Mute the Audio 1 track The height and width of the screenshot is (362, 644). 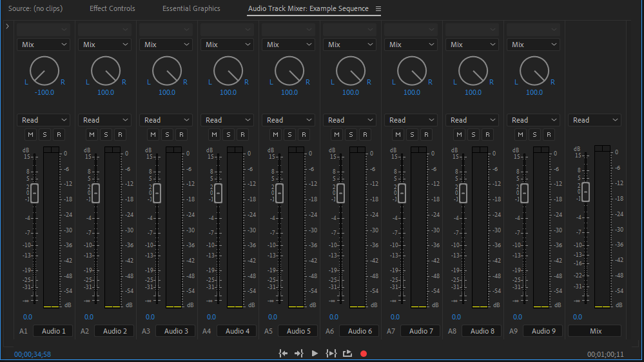30,134
